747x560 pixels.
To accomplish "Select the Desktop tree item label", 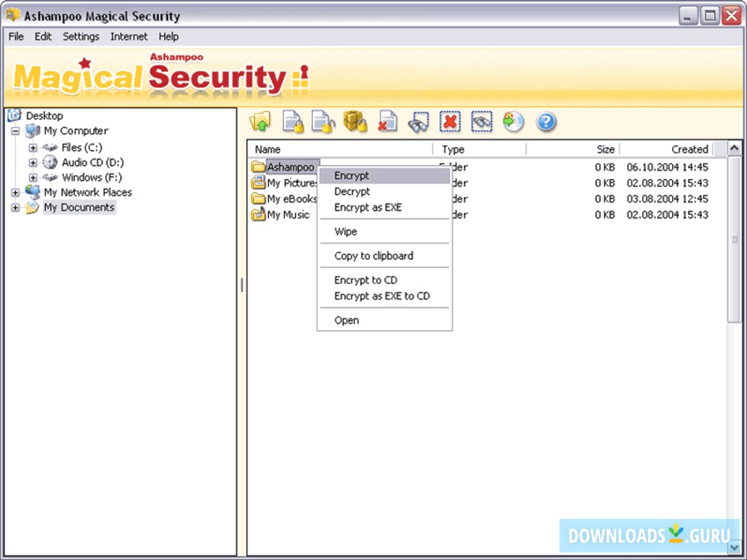I will (44, 116).
